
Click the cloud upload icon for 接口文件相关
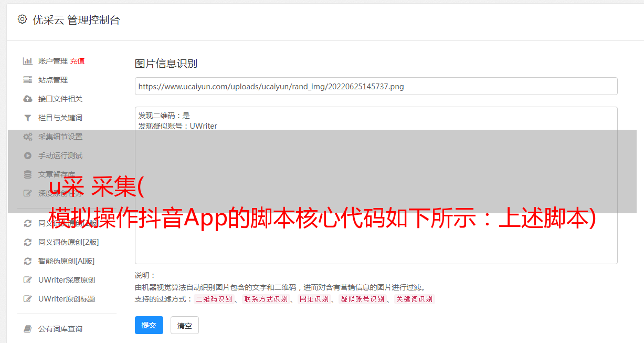[x=28, y=99]
